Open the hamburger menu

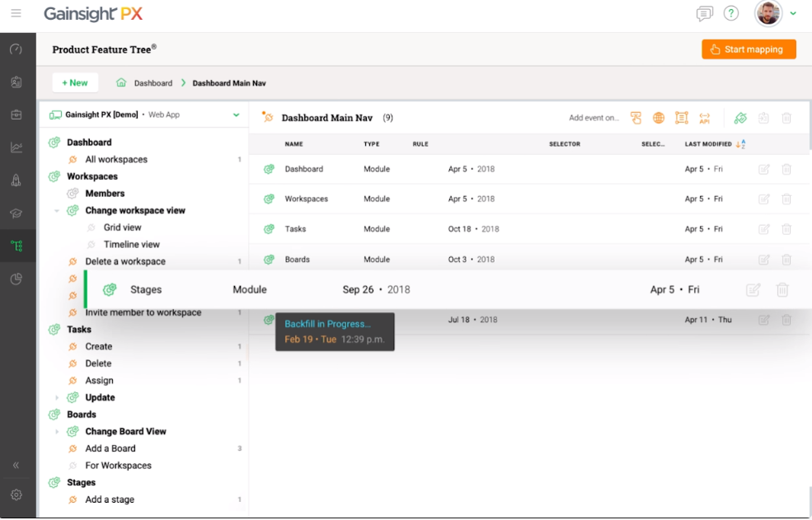tap(16, 13)
